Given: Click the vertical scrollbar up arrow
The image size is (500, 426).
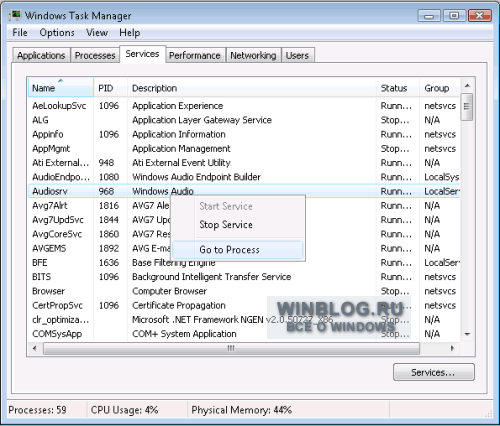Looking at the screenshot, I should point(467,86).
